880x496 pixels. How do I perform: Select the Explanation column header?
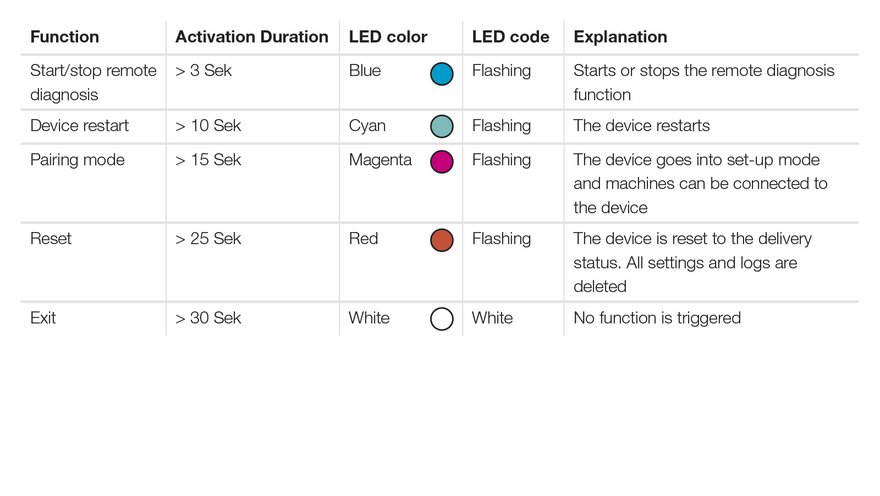[620, 37]
